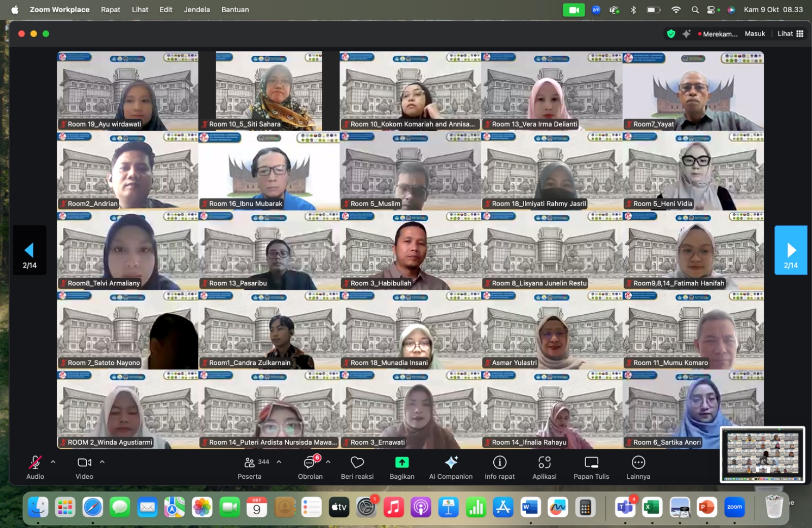Screen dimensions: 812x528
Task: Click the green encryption shield icon
Action: [671, 34]
